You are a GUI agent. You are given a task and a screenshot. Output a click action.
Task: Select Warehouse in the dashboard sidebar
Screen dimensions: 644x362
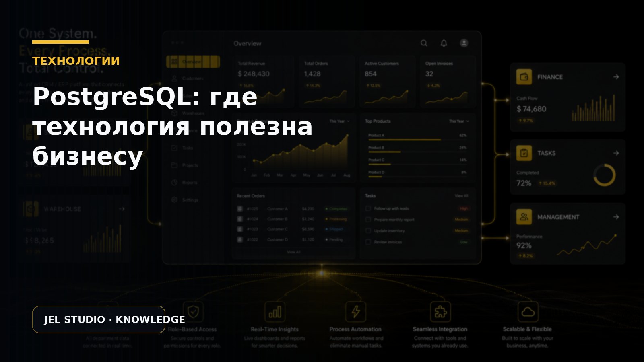pyautogui.click(x=193, y=113)
